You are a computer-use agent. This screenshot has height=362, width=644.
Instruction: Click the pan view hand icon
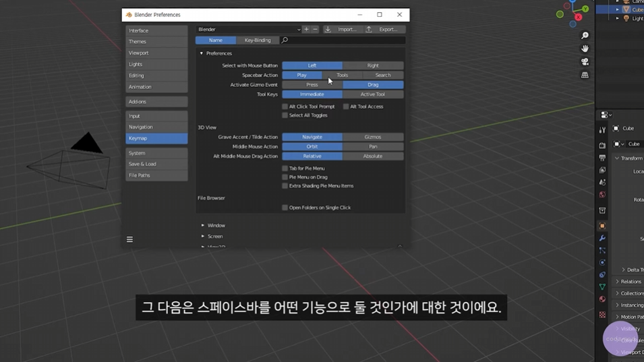point(585,49)
